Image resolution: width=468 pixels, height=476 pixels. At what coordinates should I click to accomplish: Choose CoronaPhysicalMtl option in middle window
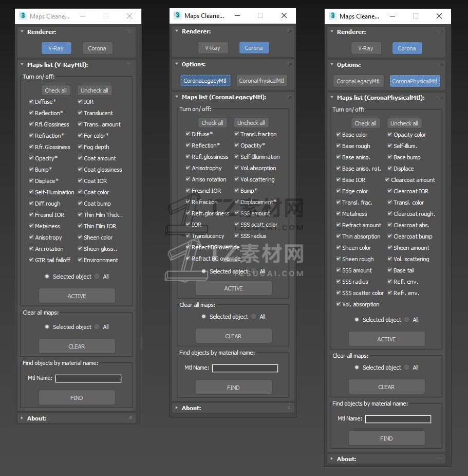point(261,80)
